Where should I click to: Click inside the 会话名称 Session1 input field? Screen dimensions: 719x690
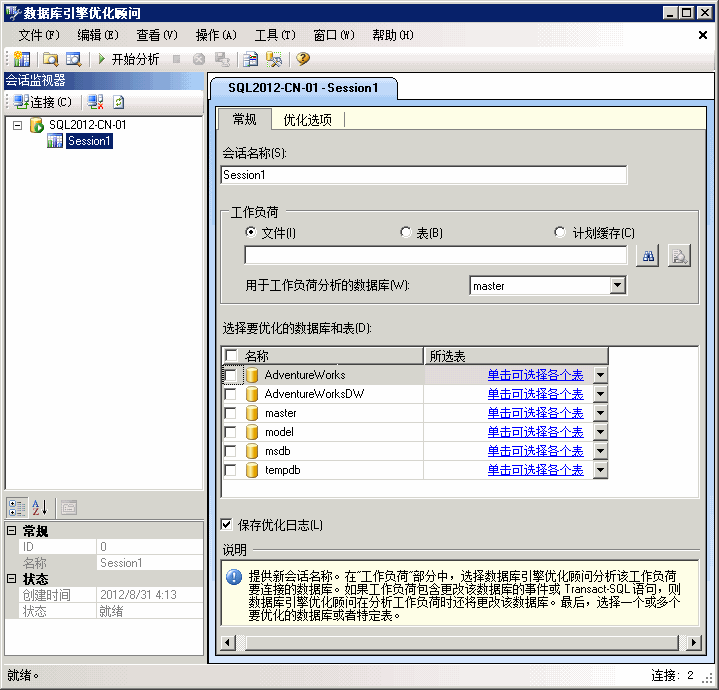click(x=424, y=175)
